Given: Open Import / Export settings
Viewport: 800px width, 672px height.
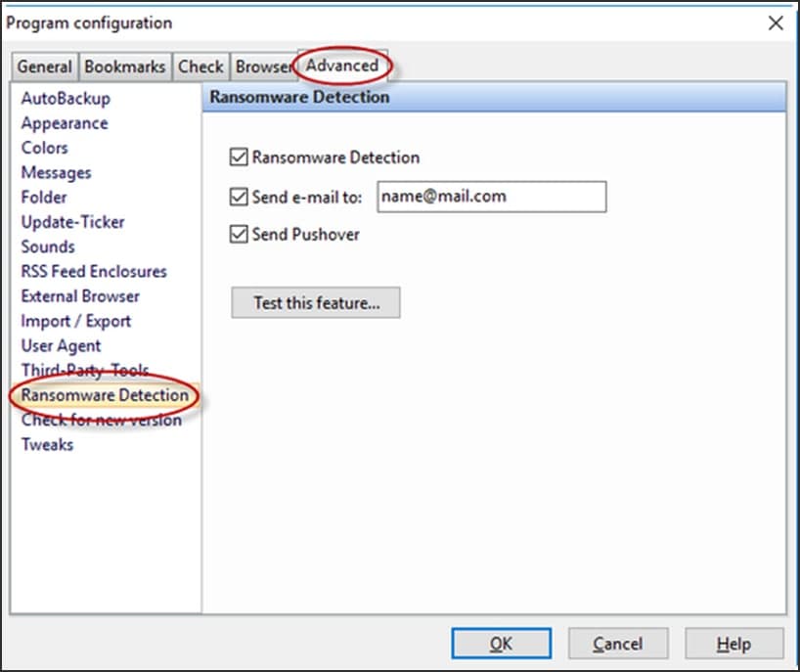Looking at the screenshot, I should pyautogui.click(x=76, y=321).
